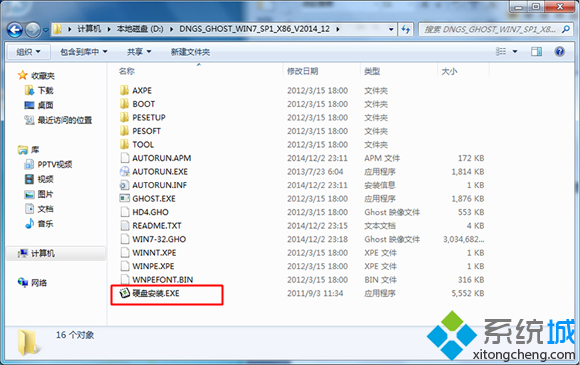Open the recent locations dropdown arrow
This screenshot has width=580, height=365.
coord(45,30)
